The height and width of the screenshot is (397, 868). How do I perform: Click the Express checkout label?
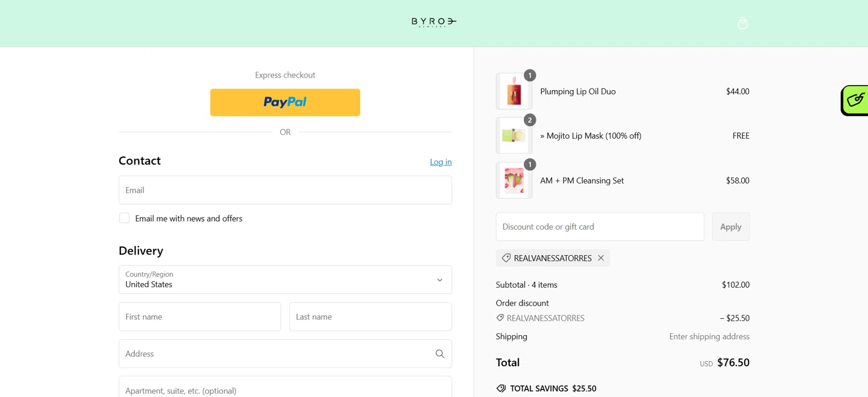(285, 75)
